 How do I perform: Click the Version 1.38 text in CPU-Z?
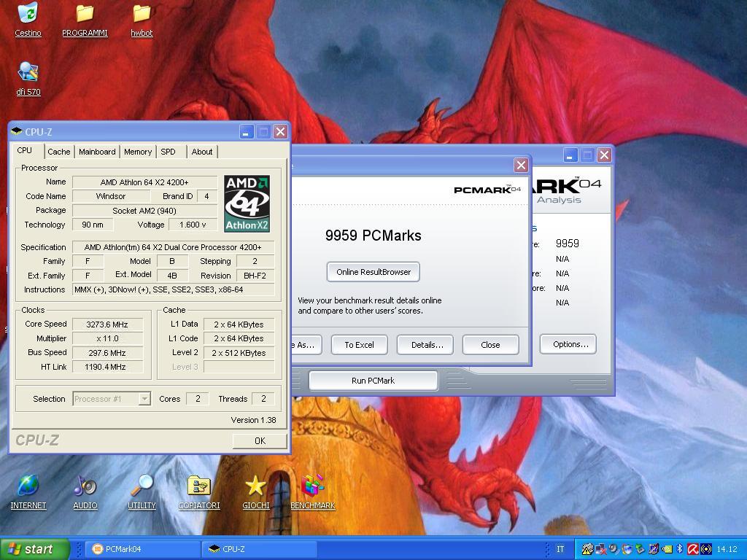(253, 420)
